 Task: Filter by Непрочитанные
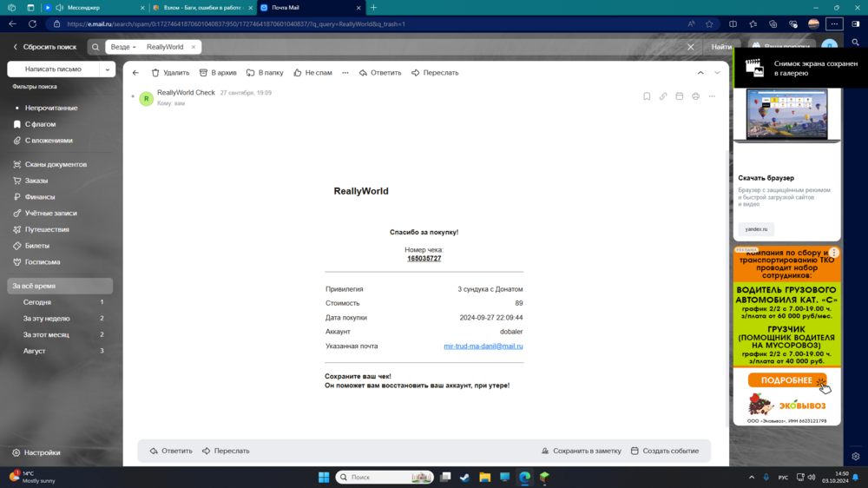(x=51, y=108)
